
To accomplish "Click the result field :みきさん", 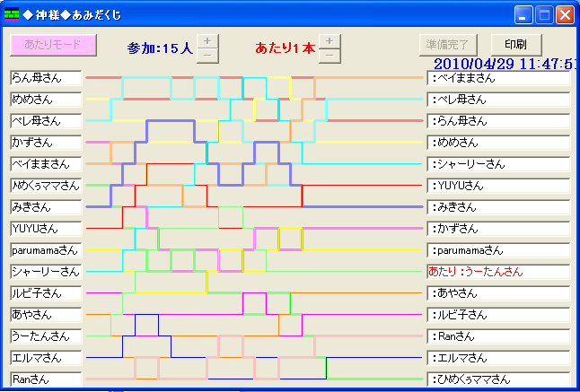I will 498,207.
